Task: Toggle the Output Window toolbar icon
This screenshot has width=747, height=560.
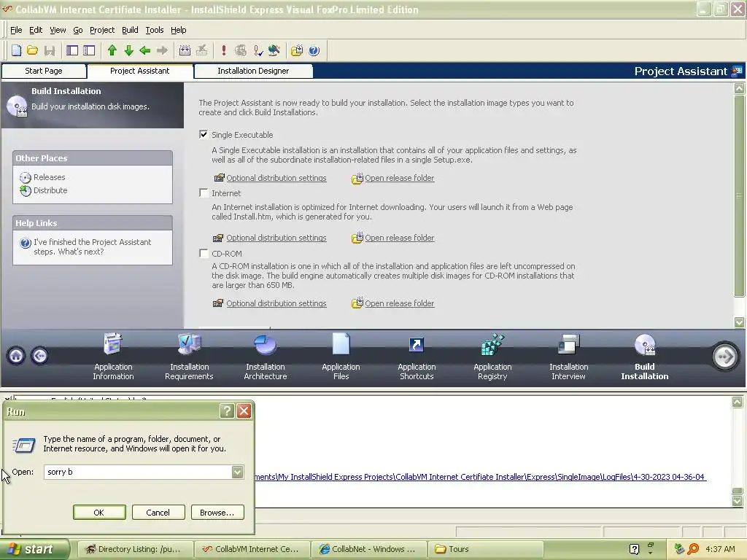Action: 89,50
